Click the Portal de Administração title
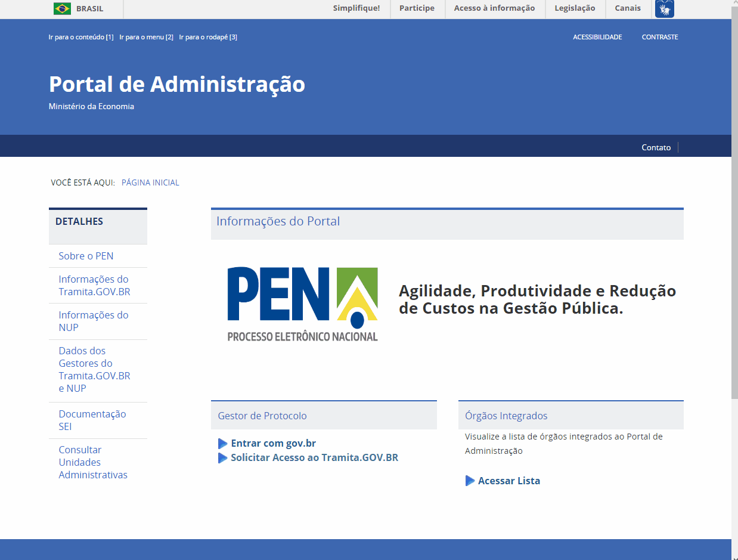 click(x=177, y=85)
